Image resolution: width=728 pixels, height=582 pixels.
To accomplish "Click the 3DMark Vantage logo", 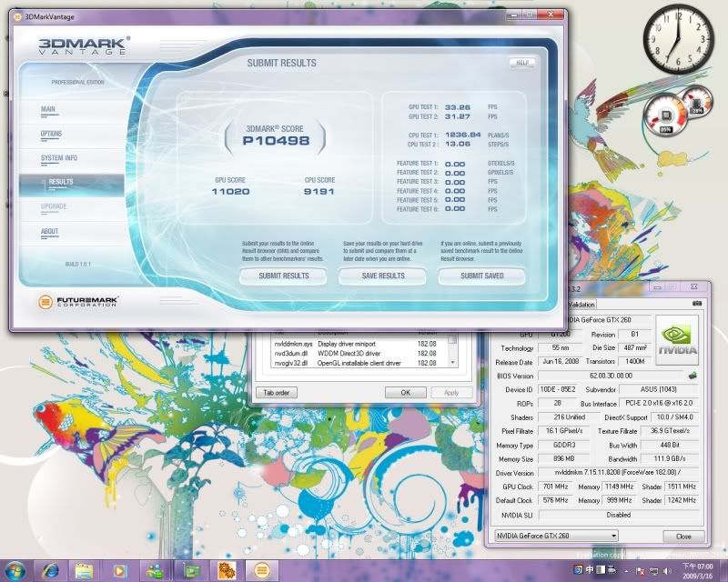I will click(x=83, y=46).
